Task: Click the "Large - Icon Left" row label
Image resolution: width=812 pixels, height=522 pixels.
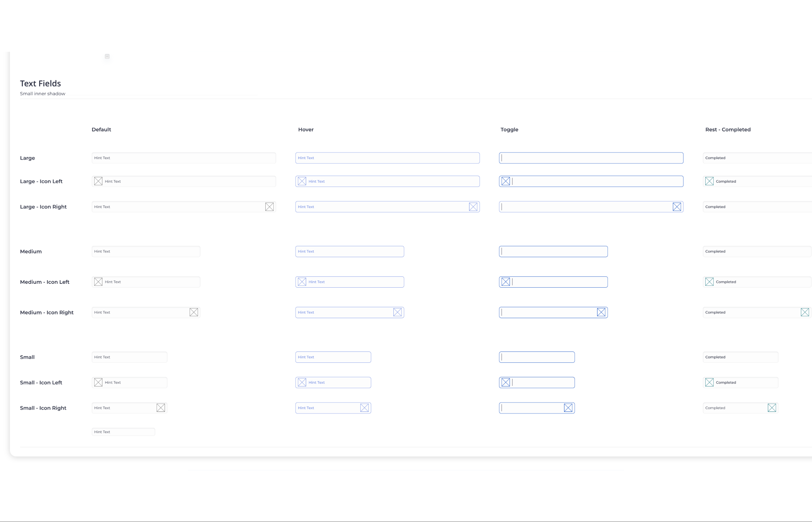Action: 41,181
